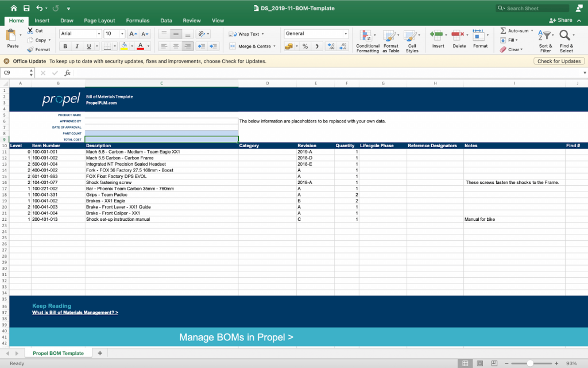
Task: Toggle bottom vertical alignment
Action: [x=188, y=34]
